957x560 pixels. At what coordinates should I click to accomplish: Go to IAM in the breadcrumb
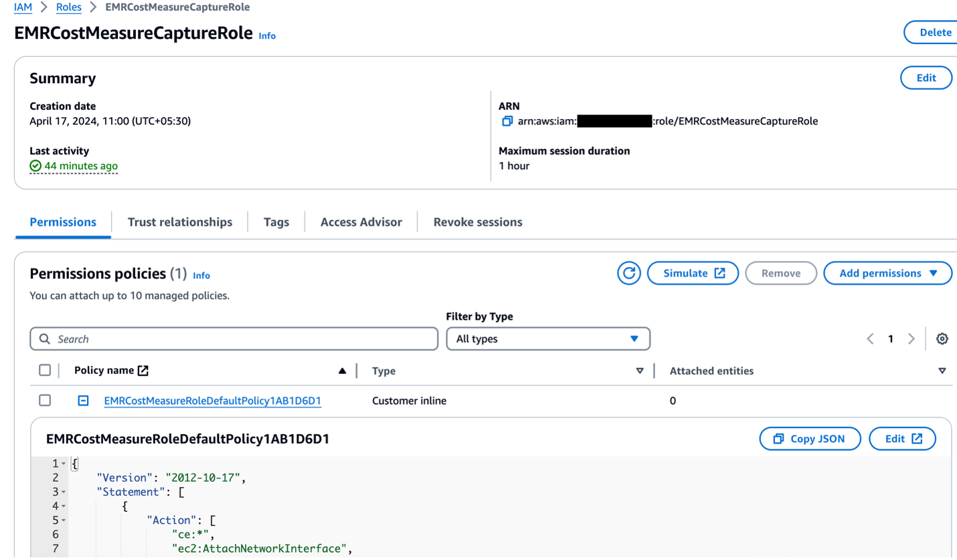point(23,7)
